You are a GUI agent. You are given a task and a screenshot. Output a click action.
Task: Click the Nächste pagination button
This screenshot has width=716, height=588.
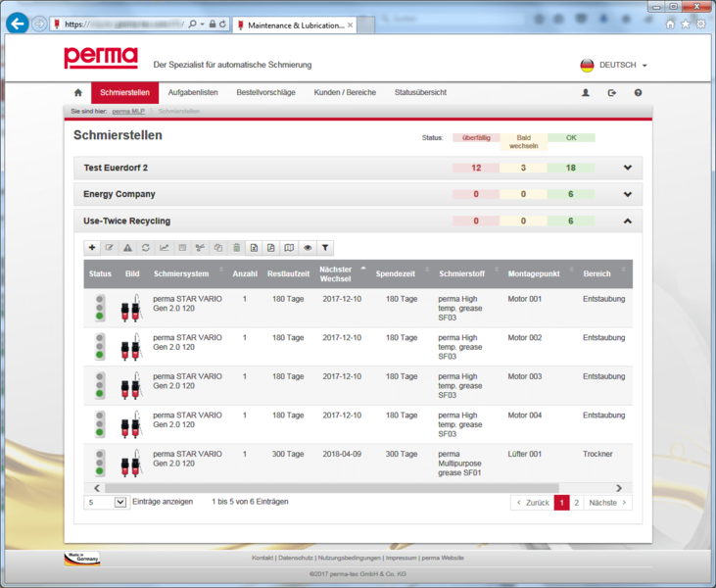(607, 502)
